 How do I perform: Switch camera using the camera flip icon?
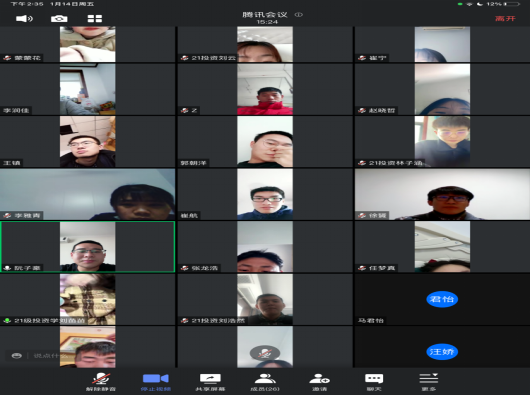[x=59, y=18]
